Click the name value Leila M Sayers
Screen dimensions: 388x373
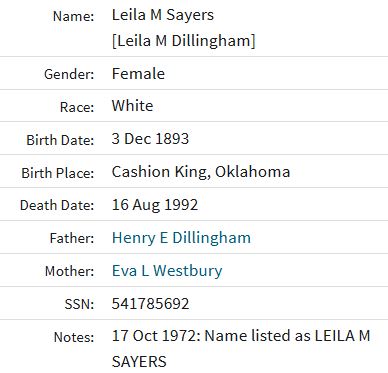coord(163,15)
